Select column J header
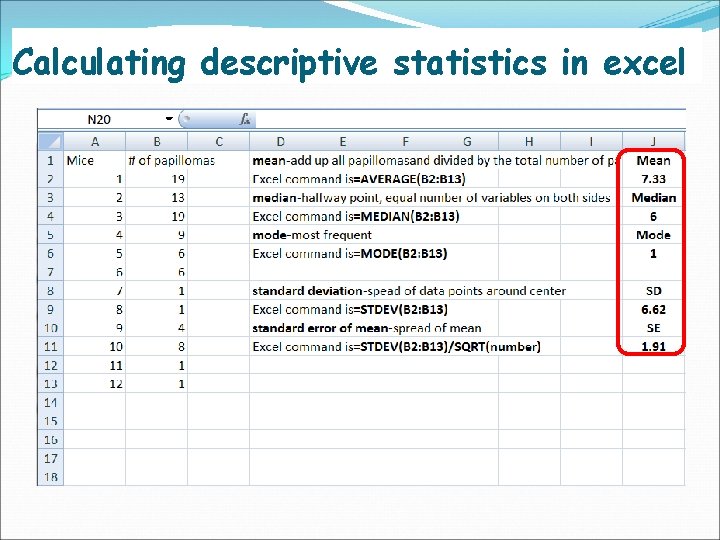The image size is (720, 540). [653, 141]
